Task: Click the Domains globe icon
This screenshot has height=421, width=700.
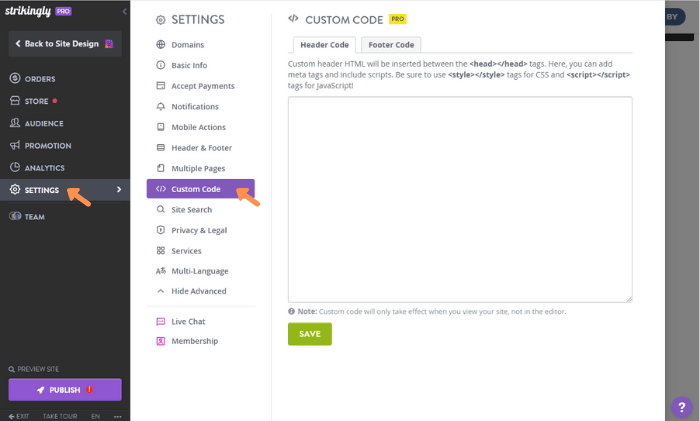Action: click(161, 44)
